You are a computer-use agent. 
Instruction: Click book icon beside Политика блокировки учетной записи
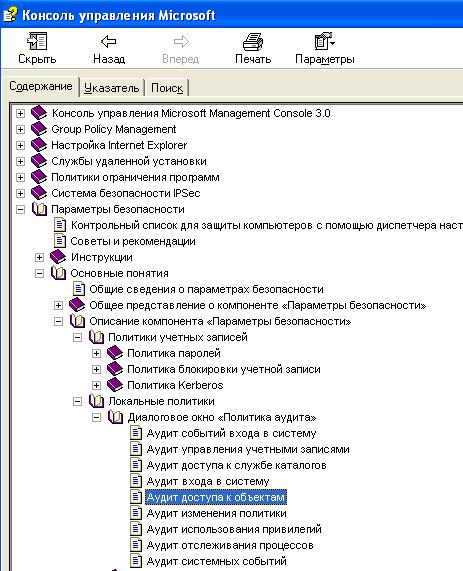[x=115, y=369]
